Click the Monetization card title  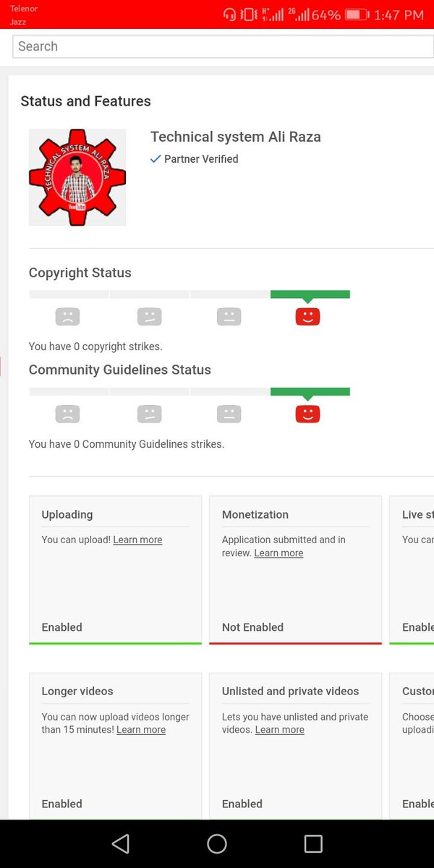[255, 515]
